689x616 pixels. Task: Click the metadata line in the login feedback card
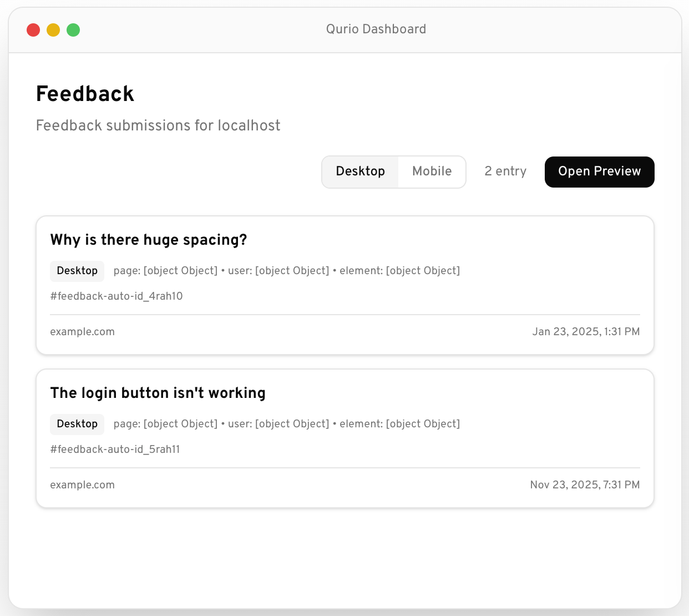click(x=286, y=424)
